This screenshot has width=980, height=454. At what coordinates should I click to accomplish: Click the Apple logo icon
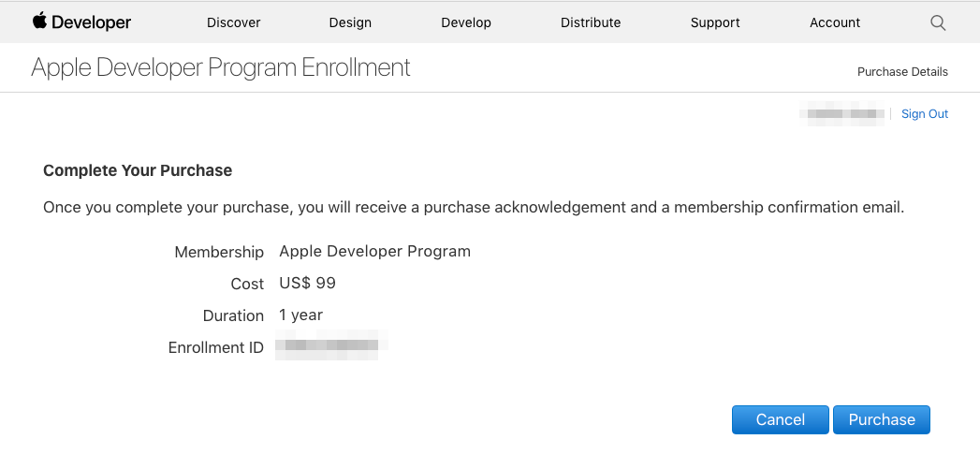[39, 21]
